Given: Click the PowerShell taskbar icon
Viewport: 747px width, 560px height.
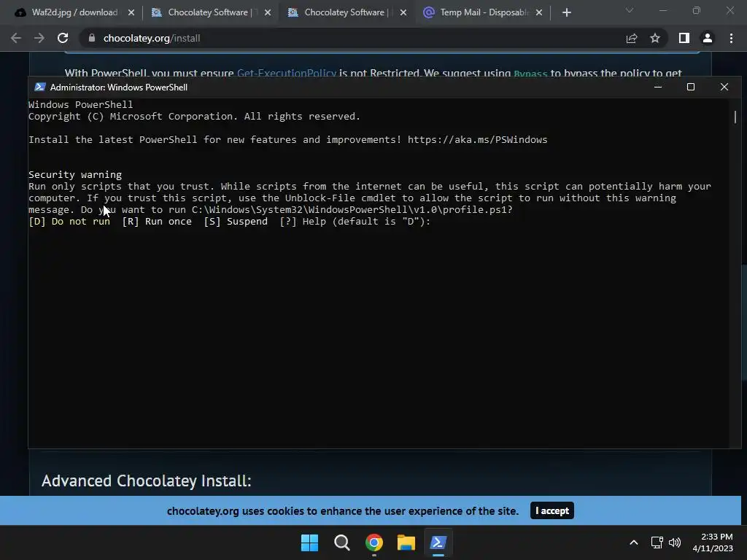Looking at the screenshot, I should [438, 542].
